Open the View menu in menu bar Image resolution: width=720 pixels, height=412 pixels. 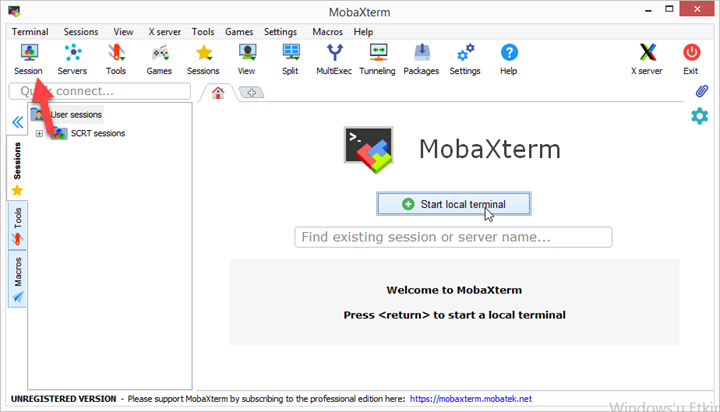[124, 32]
